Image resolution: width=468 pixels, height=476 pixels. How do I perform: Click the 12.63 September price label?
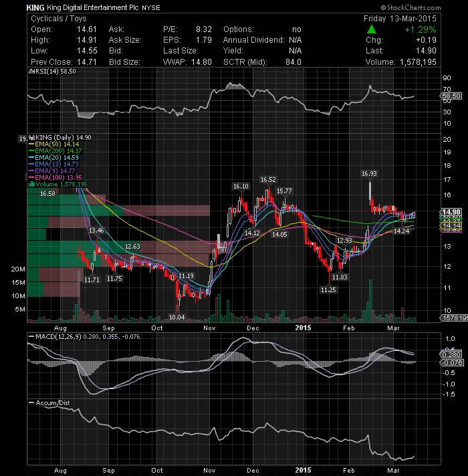pos(132,247)
